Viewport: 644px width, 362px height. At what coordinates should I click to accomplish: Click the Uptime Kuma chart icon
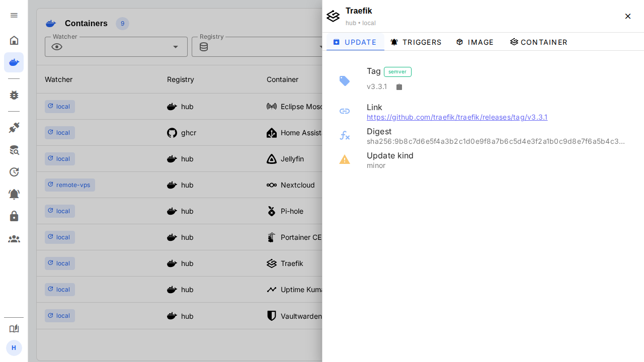(272, 290)
